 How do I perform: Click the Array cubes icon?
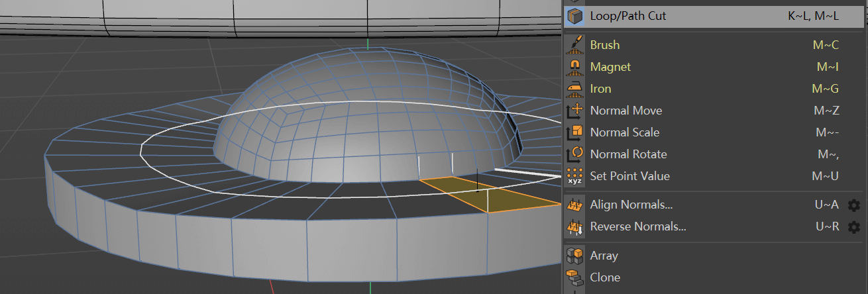(574, 256)
